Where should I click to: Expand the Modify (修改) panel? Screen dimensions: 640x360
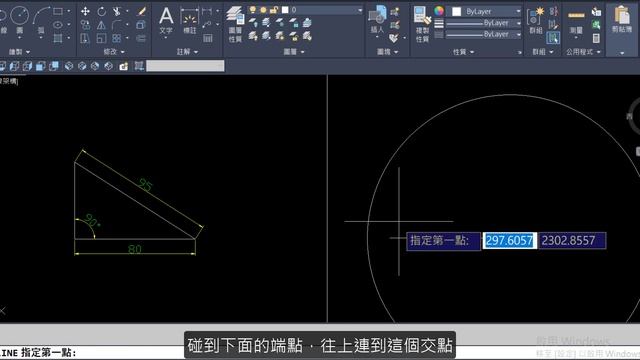coord(114,52)
